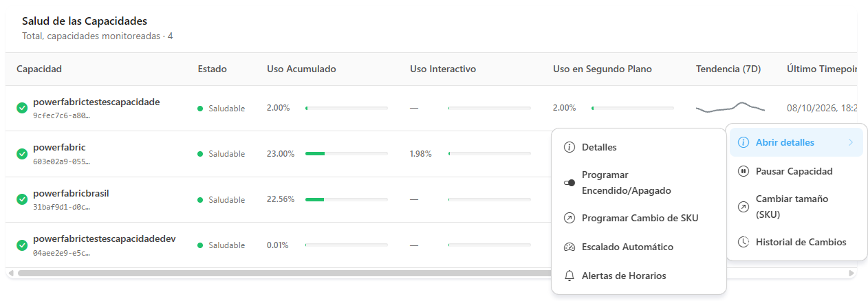Open the Detalles menu entry
Image resolution: width=868 pixels, height=301 pixels.
pos(639,147)
